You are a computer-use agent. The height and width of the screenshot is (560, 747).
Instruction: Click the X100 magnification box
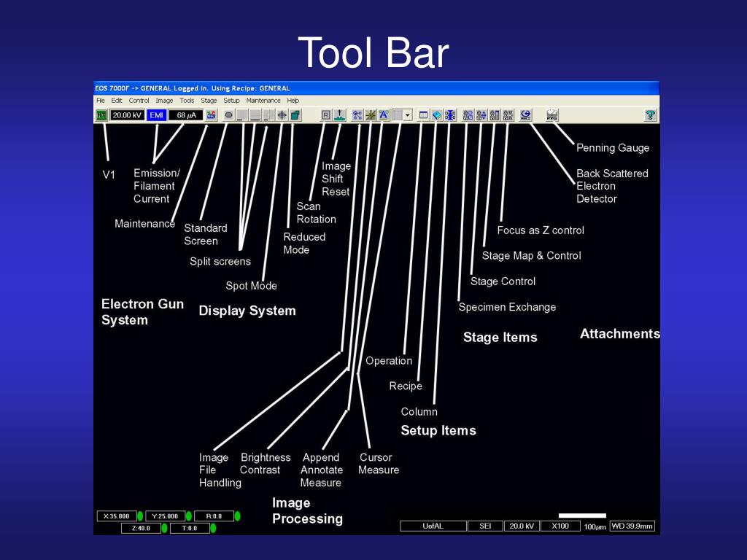point(560,526)
